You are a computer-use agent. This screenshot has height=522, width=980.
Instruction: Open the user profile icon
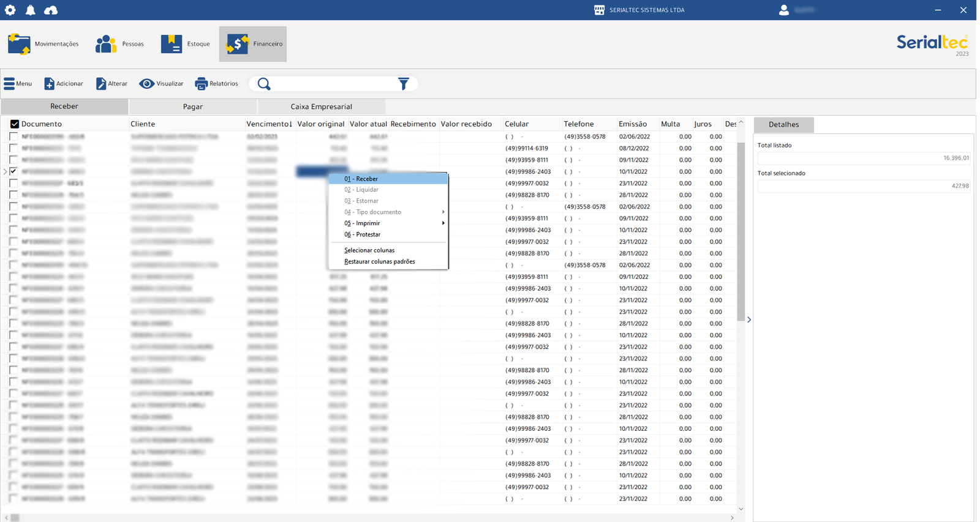click(x=784, y=10)
